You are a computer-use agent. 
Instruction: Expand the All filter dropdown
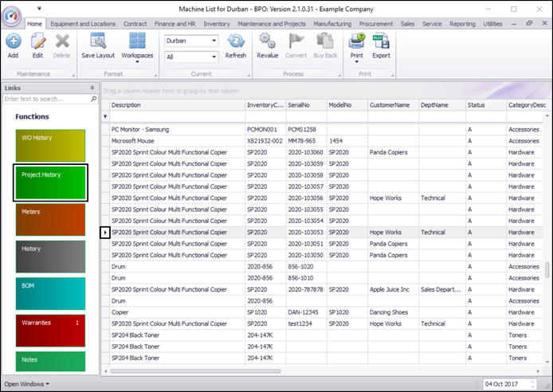[x=214, y=57]
